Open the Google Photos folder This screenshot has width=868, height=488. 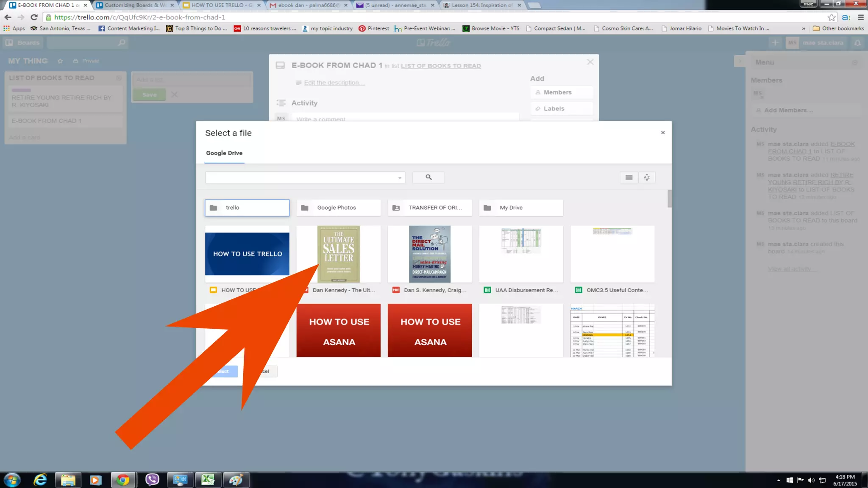coord(338,208)
